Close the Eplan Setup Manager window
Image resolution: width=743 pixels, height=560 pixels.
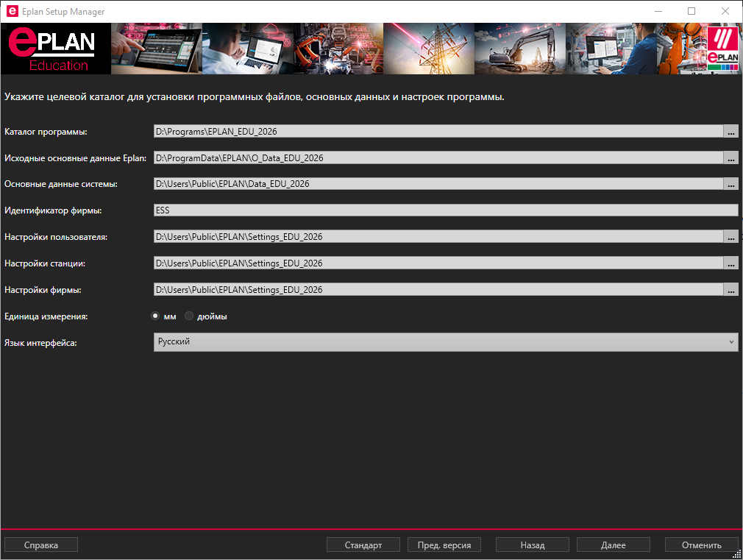tap(725, 11)
